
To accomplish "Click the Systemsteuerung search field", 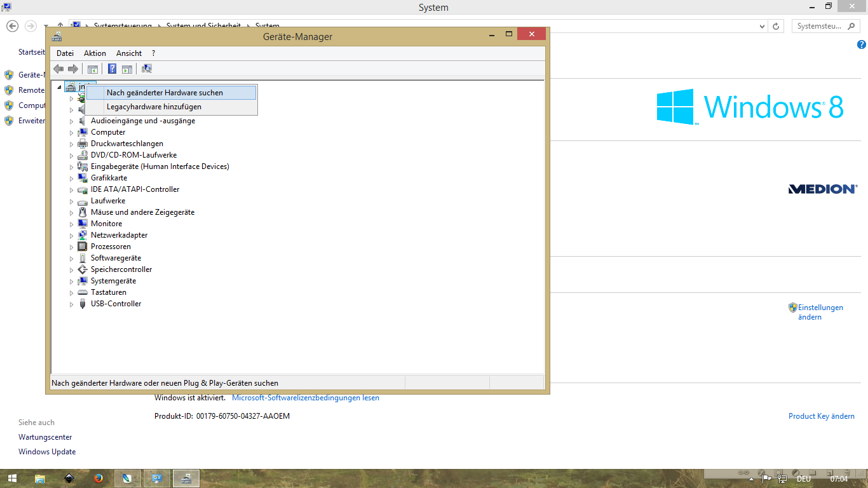I will point(825,26).
